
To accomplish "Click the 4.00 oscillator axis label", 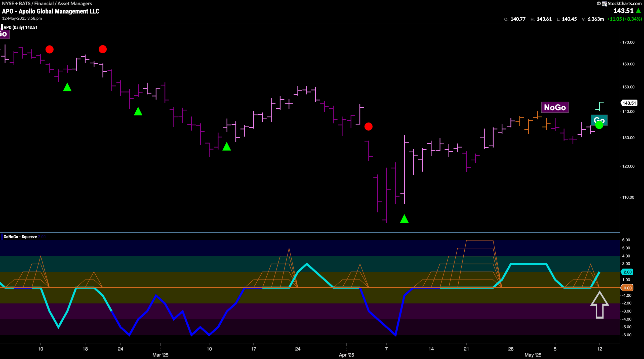I will click(x=626, y=256).
